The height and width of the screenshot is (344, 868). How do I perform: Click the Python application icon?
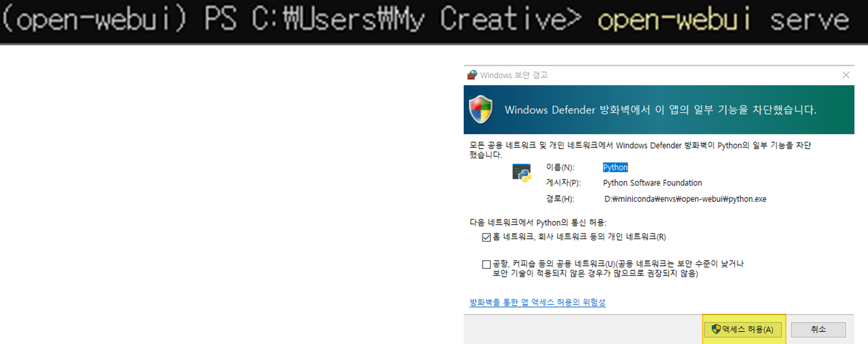(x=522, y=173)
